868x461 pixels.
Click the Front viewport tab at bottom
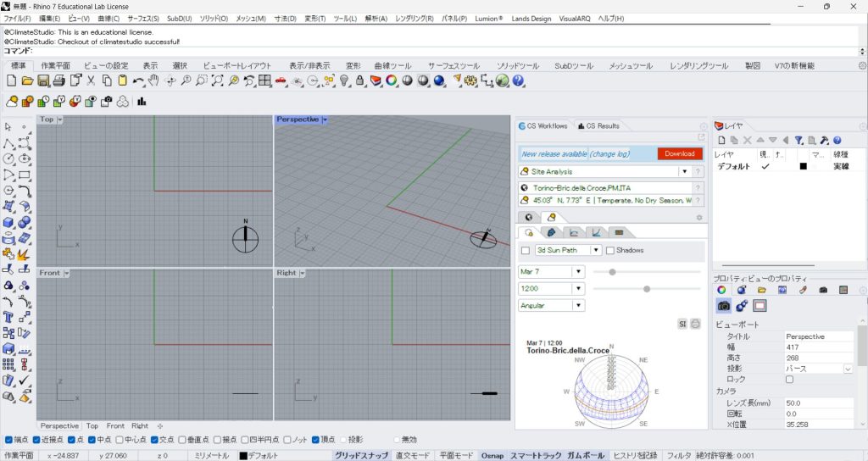115,425
